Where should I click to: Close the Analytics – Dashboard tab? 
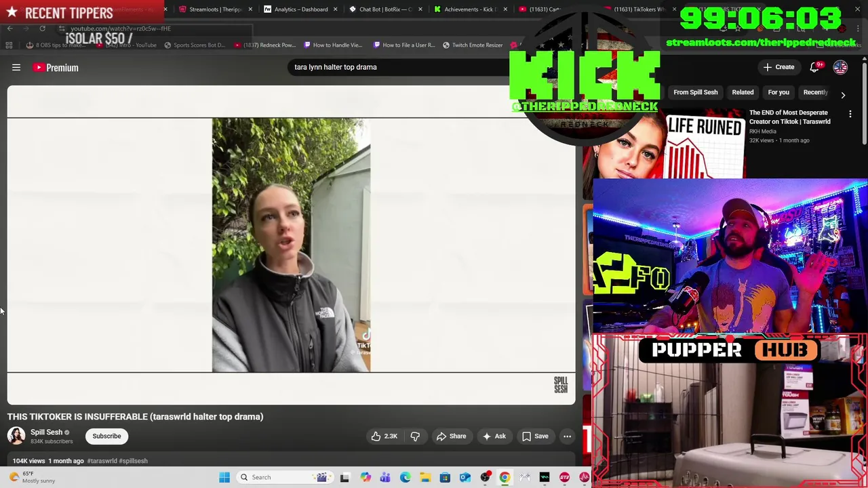pos(335,9)
